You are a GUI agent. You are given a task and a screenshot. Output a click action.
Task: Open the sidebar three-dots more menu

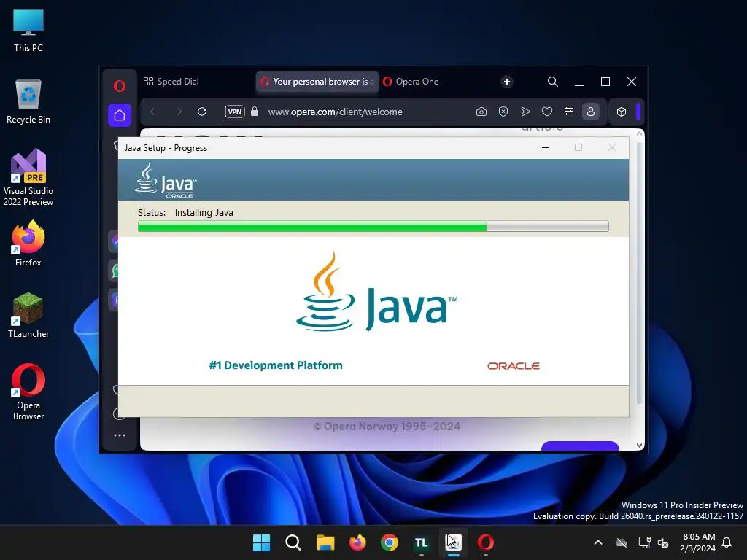(120, 435)
